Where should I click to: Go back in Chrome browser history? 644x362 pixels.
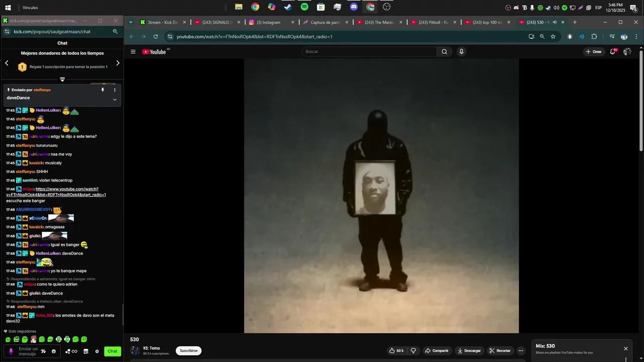(x=131, y=37)
